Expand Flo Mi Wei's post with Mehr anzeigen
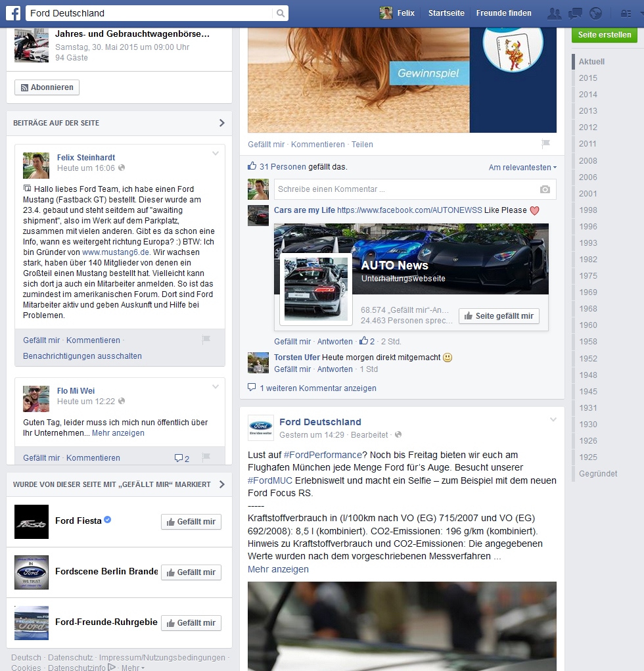The image size is (644, 671). [x=118, y=432]
